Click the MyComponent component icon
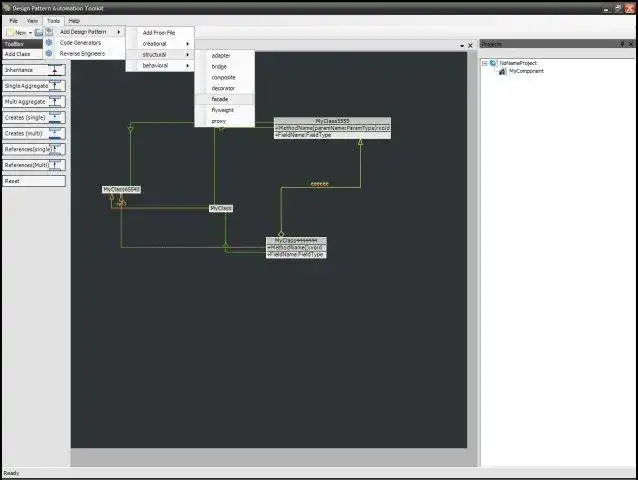Viewport: 638px width, 480px height. click(503, 71)
